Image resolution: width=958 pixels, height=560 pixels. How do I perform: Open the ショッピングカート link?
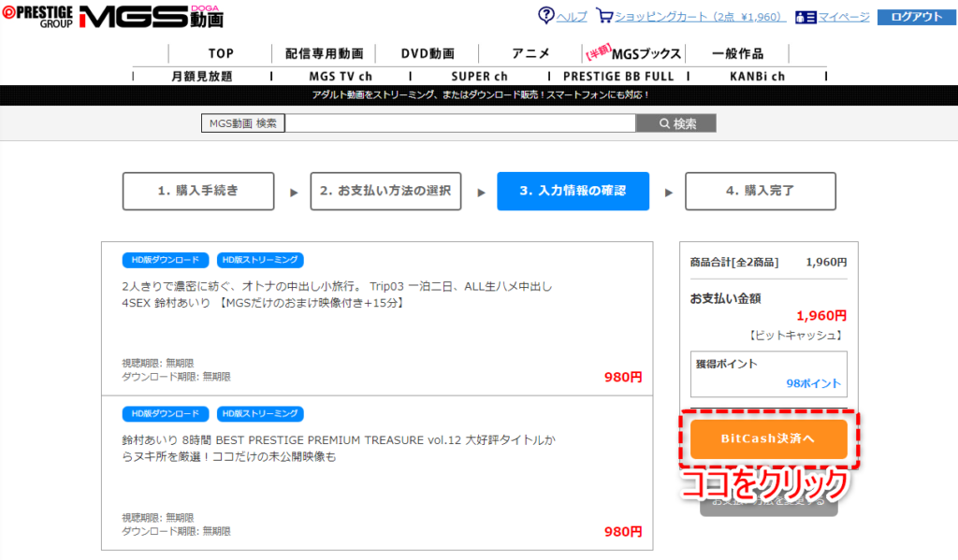point(700,17)
